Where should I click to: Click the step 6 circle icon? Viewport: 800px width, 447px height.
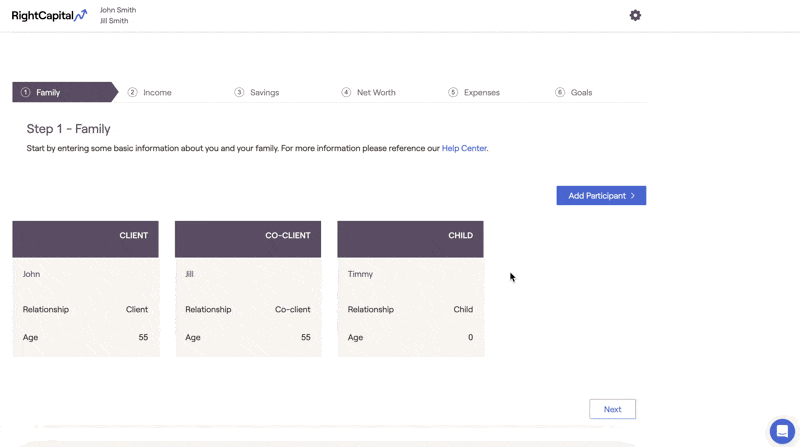click(560, 92)
